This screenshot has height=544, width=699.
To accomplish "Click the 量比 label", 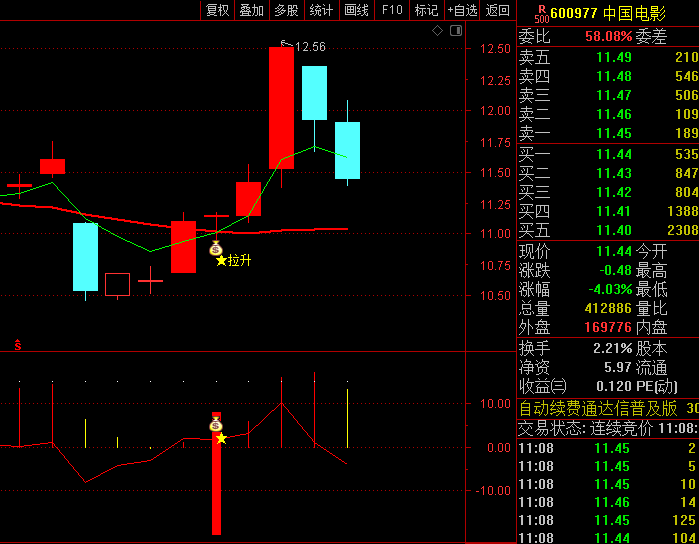I will [651, 309].
